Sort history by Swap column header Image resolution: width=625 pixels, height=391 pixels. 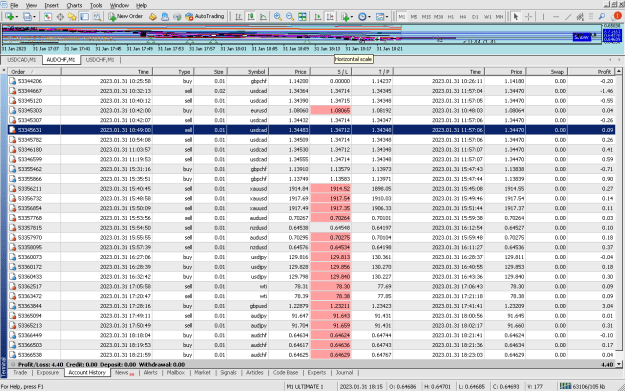point(546,72)
